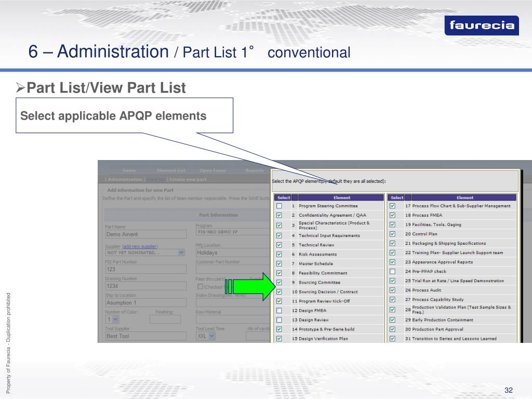Uncheck Risk Assessments checkbox
The image size is (532, 399).
279,254
